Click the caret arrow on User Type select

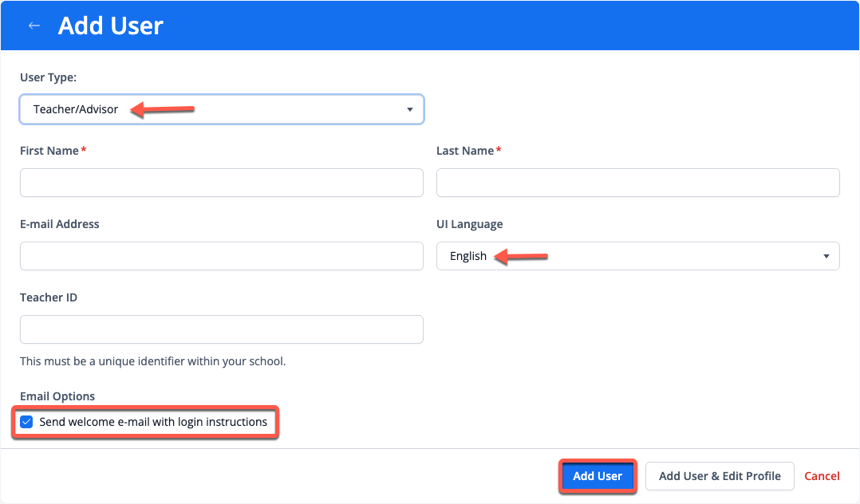tap(409, 109)
